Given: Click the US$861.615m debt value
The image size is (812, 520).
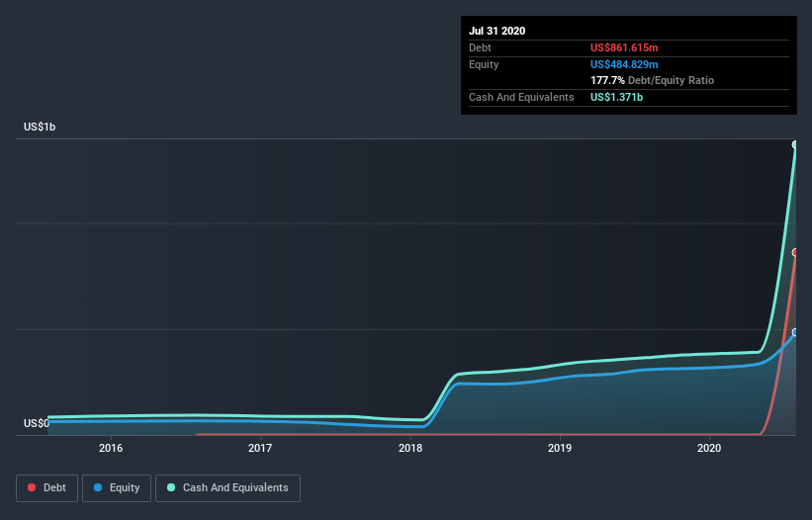Looking at the screenshot, I should click(x=624, y=47).
